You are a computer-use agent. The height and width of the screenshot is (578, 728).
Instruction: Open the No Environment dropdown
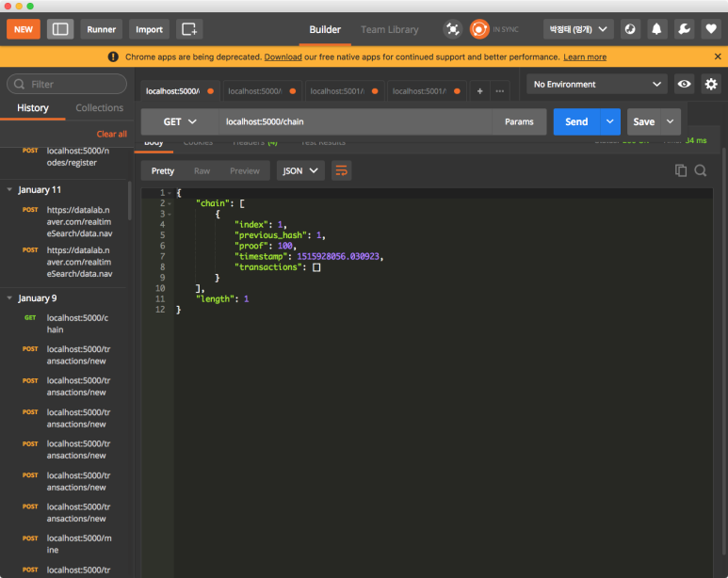tap(596, 84)
